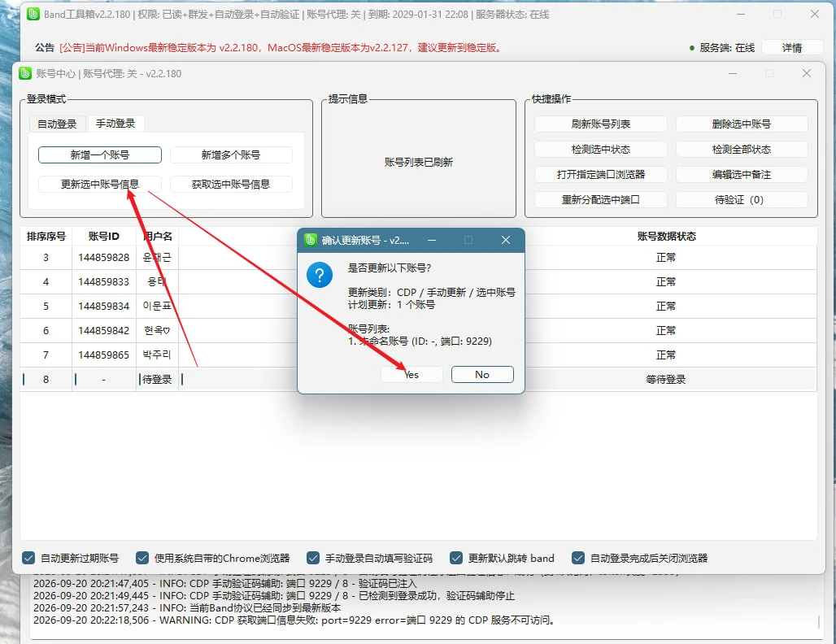This screenshot has height=644, width=836.
Task: Click the 刷新账号列表 button
Action: pos(601,124)
